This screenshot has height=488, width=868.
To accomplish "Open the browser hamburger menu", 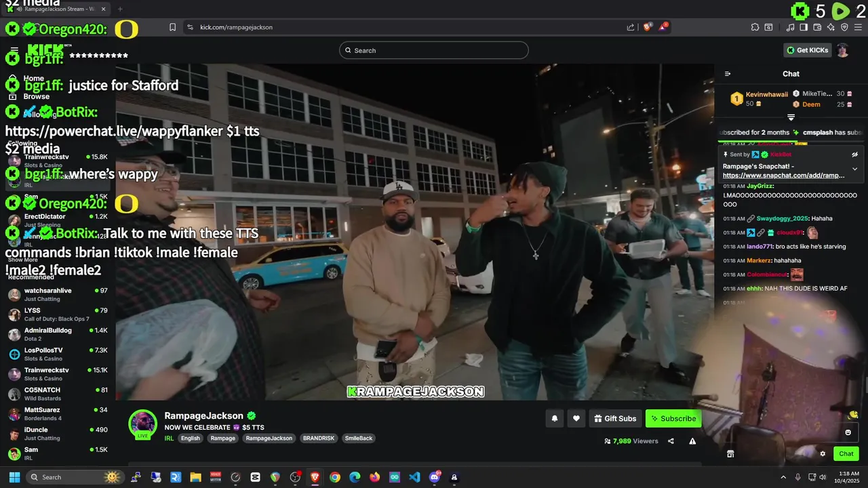I will (x=858, y=27).
